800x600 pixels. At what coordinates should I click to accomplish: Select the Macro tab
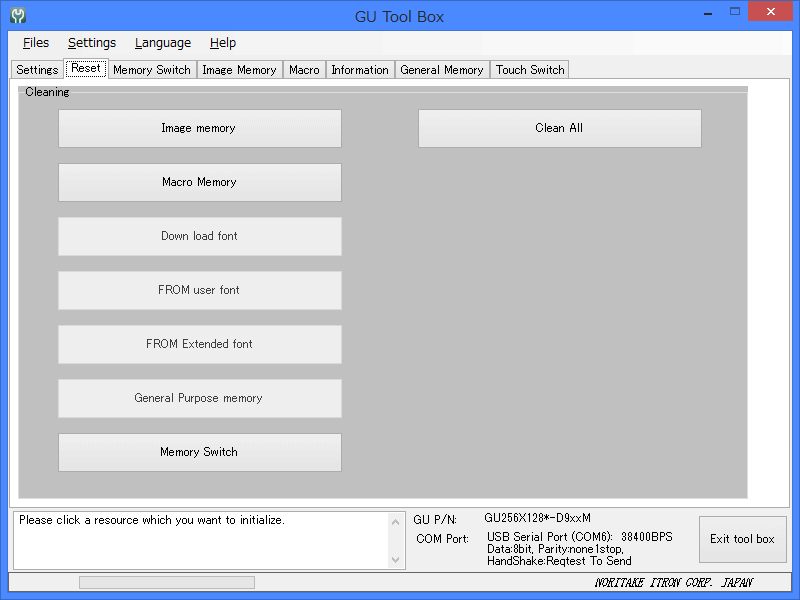point(304,70)
